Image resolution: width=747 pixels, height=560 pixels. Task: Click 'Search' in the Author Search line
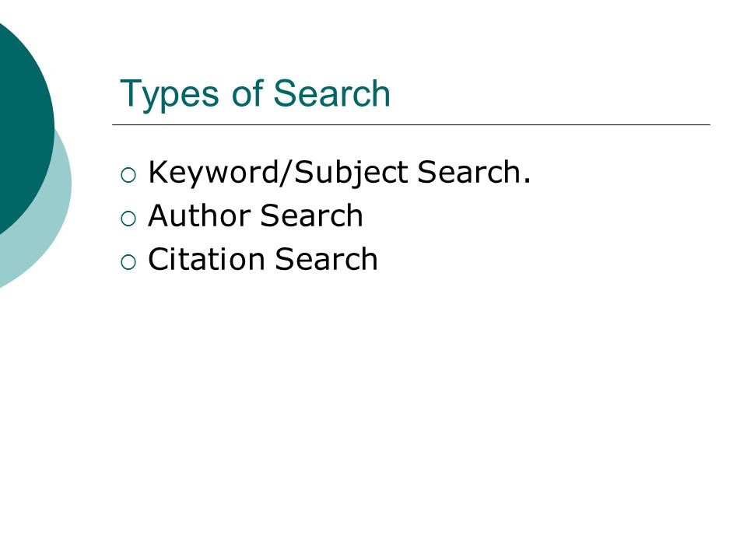311,215
